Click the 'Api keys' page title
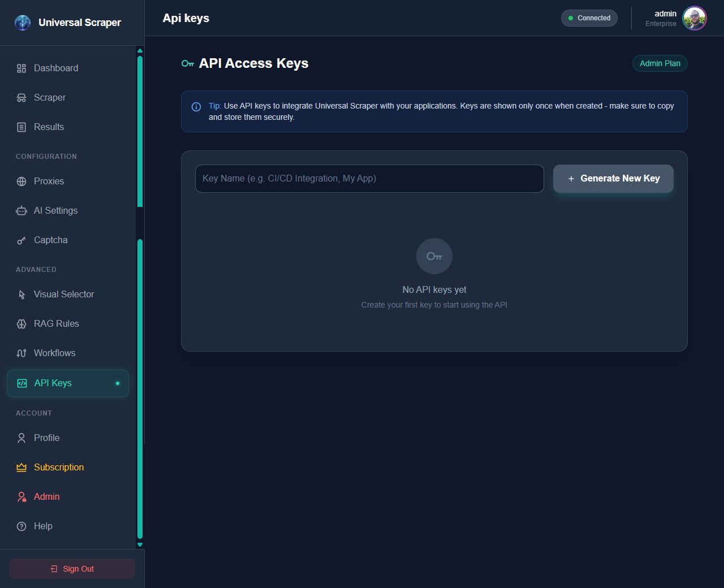The width and height of the screenshot is (724, 588). 186,18
